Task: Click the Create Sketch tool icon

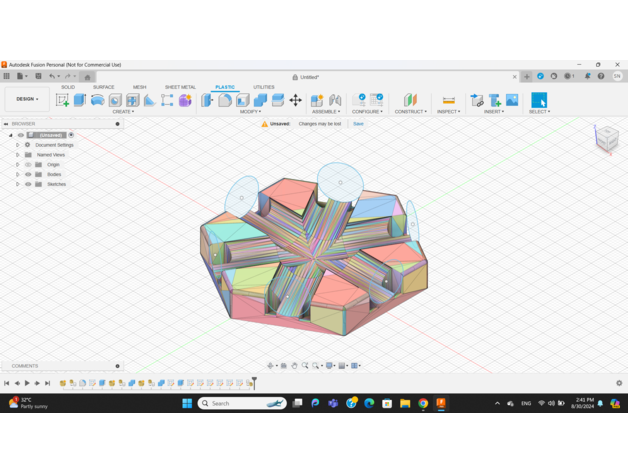Action: click(62, 100)
